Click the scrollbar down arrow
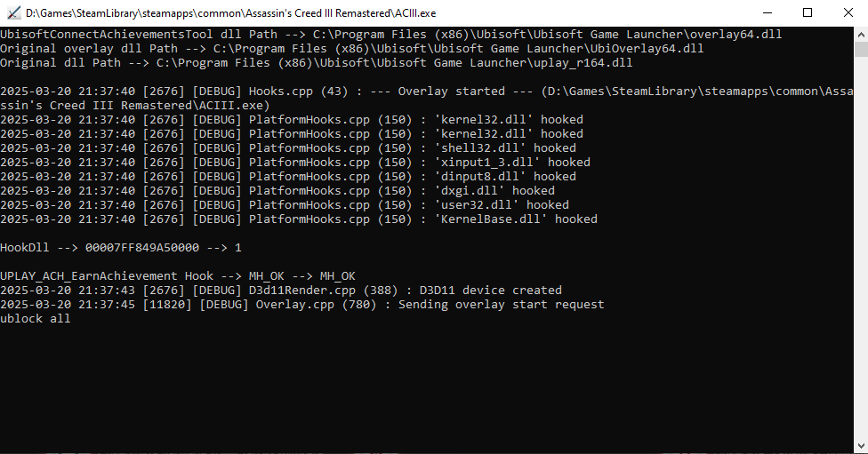Screen dimensions: 868x454 tap(859, 446)
